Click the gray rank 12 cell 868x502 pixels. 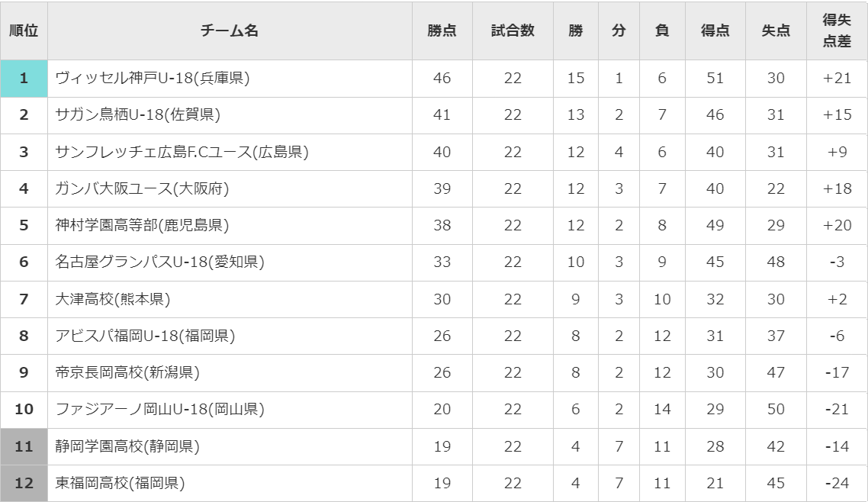pyautogui.click(x=24, y=483)
